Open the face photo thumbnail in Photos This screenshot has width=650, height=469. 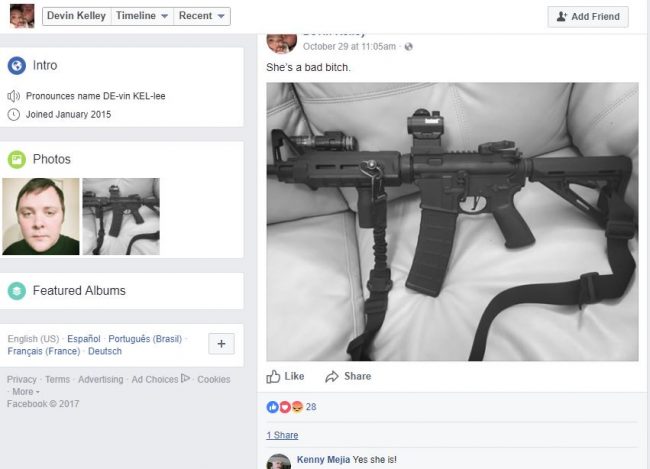(41, 216)
